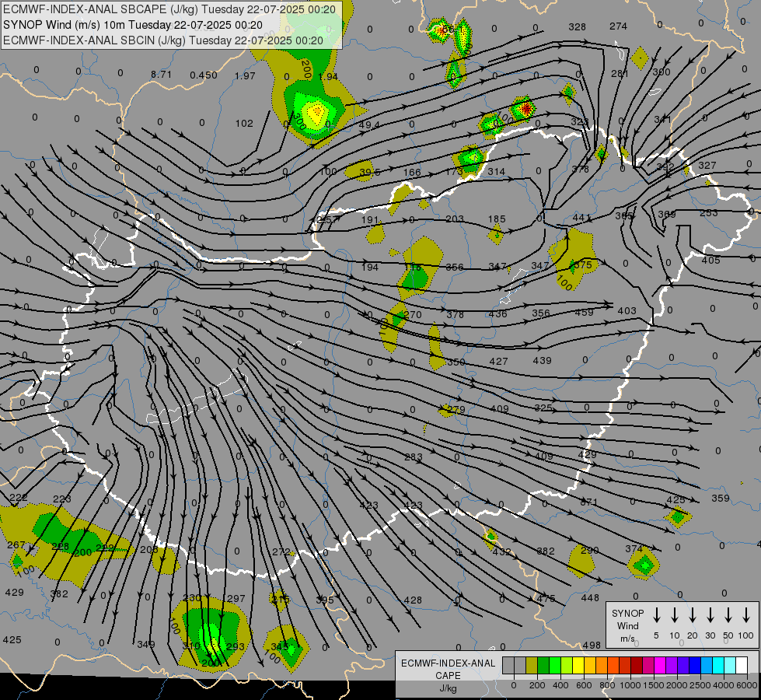Click the 600 tick label in CAPE legend
761x700 pixels.
[x=584, y=685]
